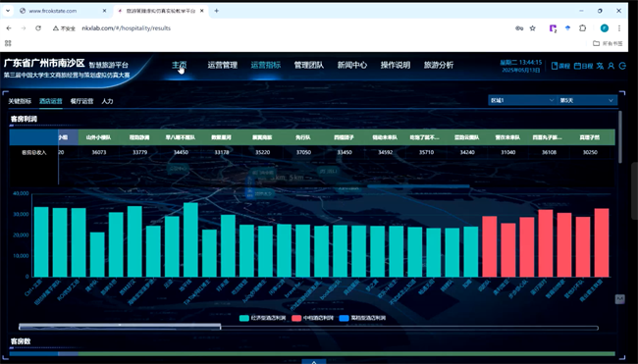
Task: Open the 运营管理 navigation menu
Action: tap(222, 65)
